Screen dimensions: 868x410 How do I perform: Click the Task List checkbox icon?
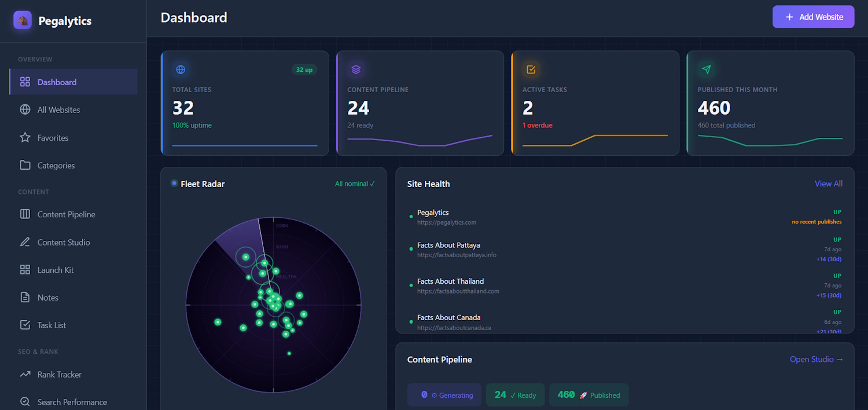(25, 325)
